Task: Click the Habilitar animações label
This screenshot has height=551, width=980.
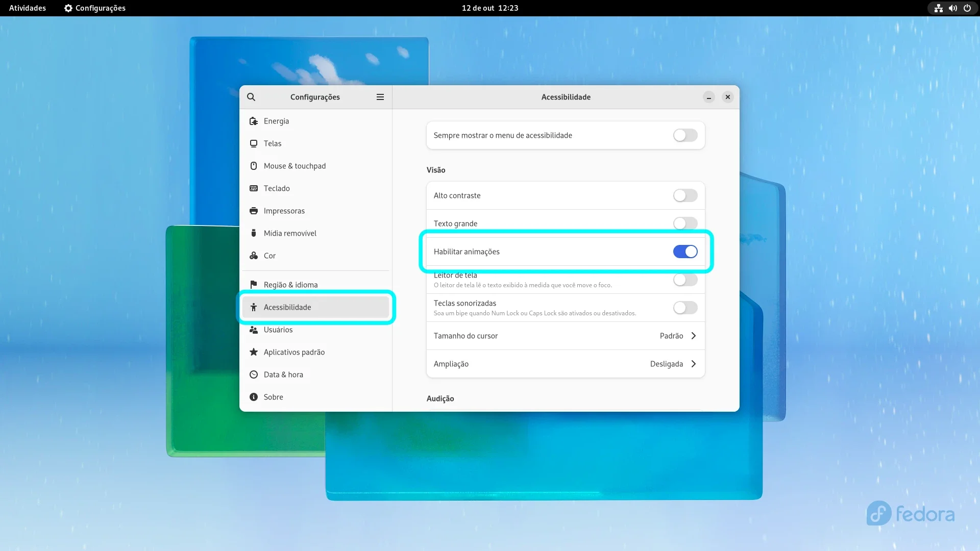Action: tap(467, 252)
